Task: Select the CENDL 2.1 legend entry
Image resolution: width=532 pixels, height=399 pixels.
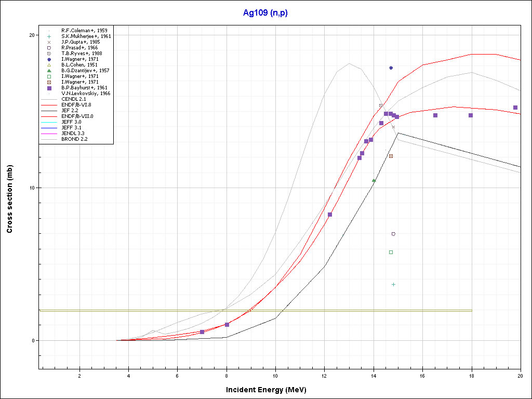Action: click(74, 99)
